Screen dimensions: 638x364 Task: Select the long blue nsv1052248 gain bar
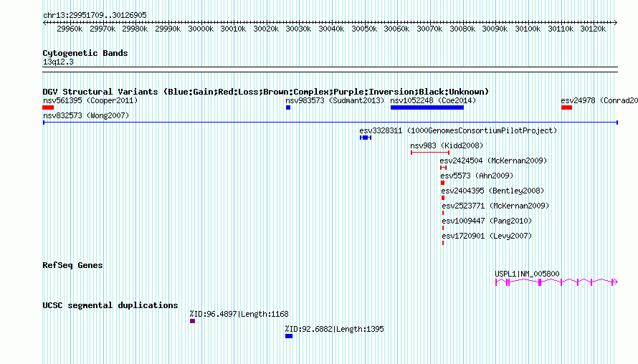(427, 107)
